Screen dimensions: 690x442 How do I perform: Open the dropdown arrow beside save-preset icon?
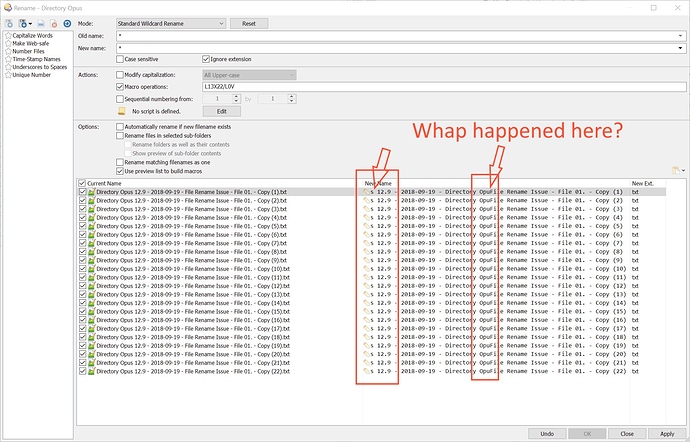click(30, 24)
